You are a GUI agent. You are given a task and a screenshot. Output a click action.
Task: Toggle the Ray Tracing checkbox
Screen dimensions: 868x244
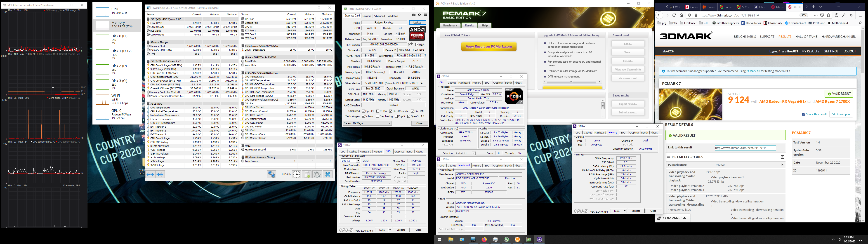coord(378,116)
